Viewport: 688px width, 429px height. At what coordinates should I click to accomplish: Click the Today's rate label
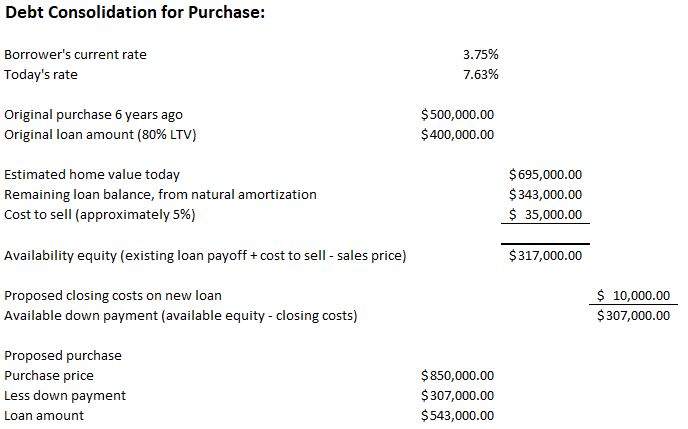41,74
